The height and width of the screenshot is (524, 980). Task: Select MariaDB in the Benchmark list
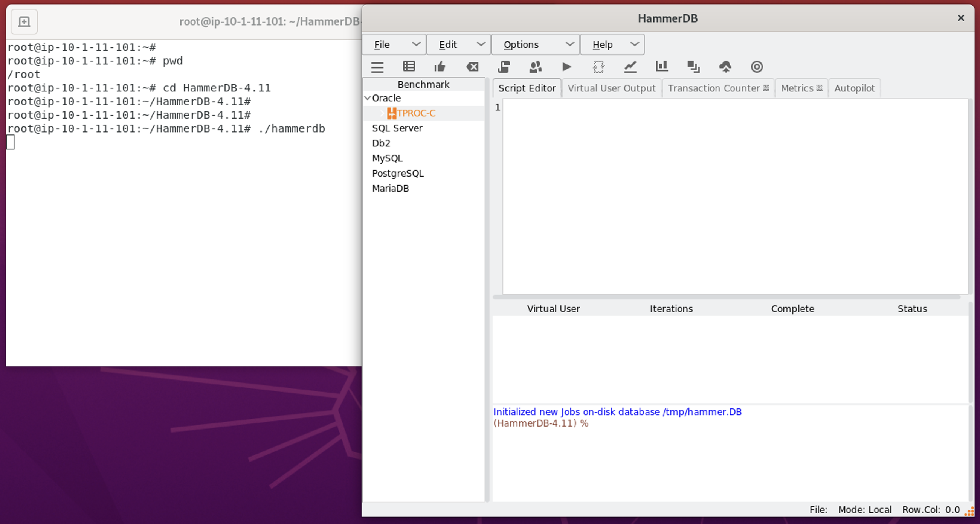pyautogui.click(x=390, y=189)
